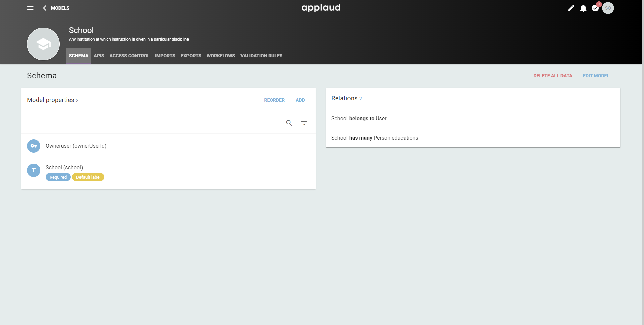Open the SO user avatar menu
This screenshot has height=325, width=644.
pyautogui.click(x=608, y=8)
